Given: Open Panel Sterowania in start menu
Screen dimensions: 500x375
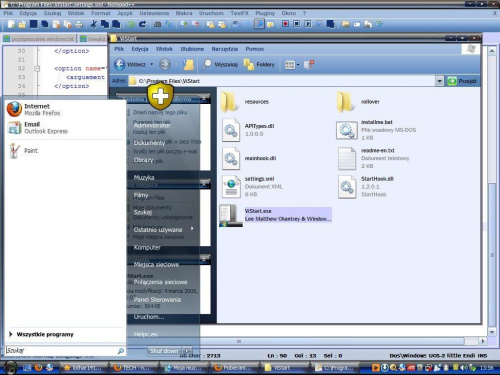Looking at the screenshot, I should coord(157,299).
